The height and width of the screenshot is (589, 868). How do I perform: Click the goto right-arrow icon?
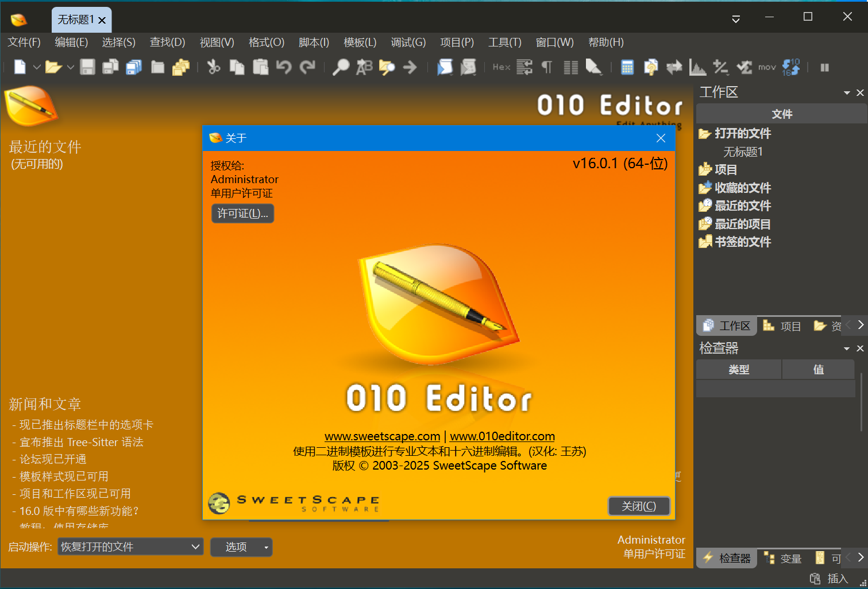410,67
